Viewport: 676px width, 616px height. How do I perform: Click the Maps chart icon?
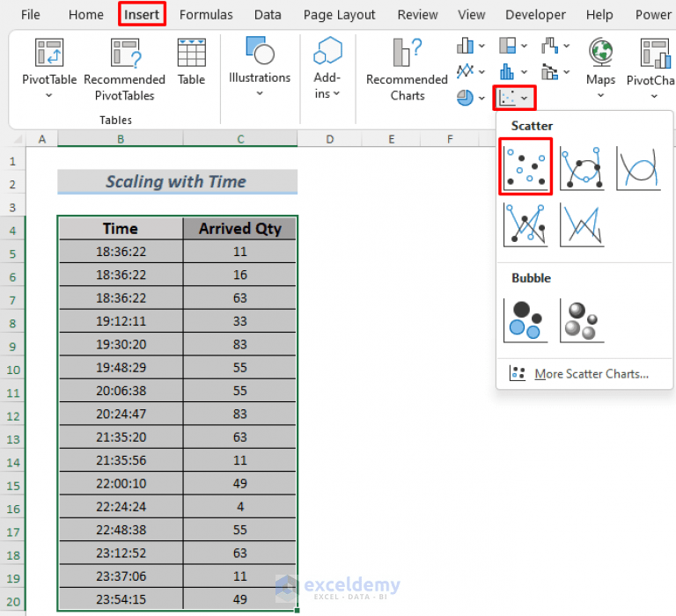[x=600, y=53]
